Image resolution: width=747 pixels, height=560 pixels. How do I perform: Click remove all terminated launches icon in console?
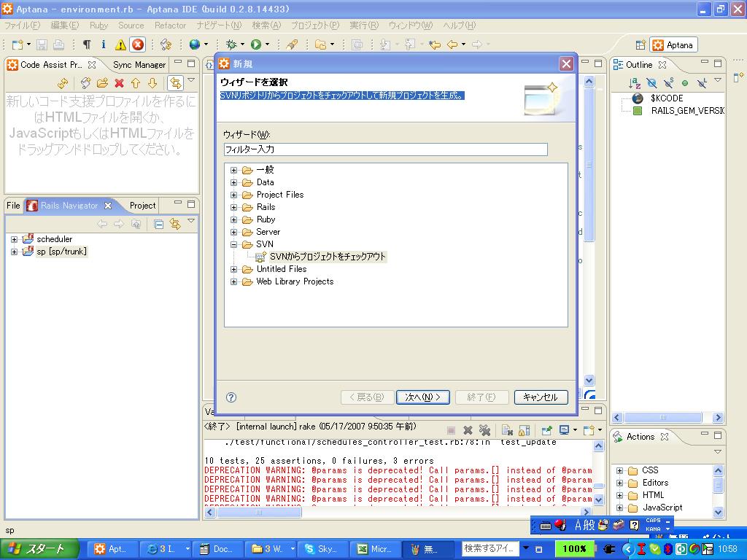pyautogui.click(x=484, y=430)
